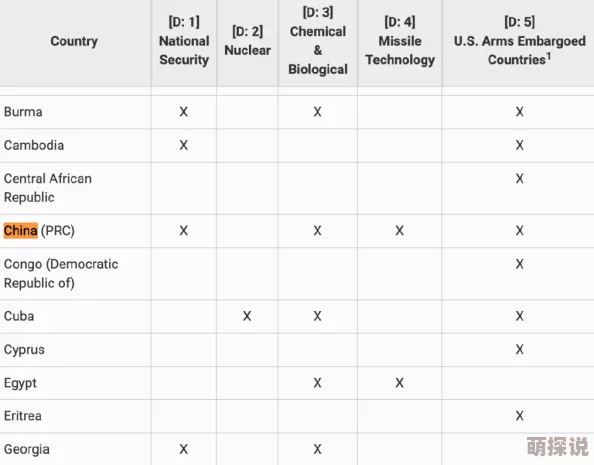This screenshot has height=465, width=594.
Task: Click the Country column header
Action: pyautogui.click(x=74, y=41)
